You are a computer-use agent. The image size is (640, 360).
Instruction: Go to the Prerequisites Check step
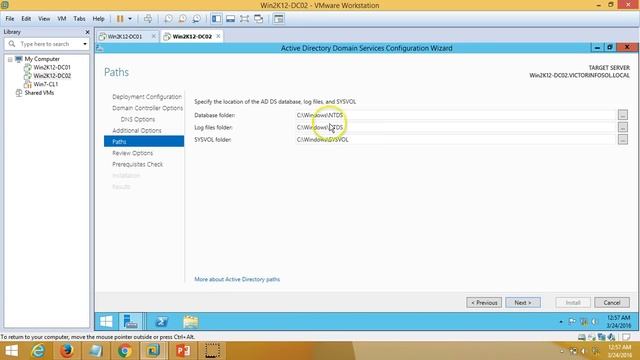pyautogui.click(x=138, y=164)
